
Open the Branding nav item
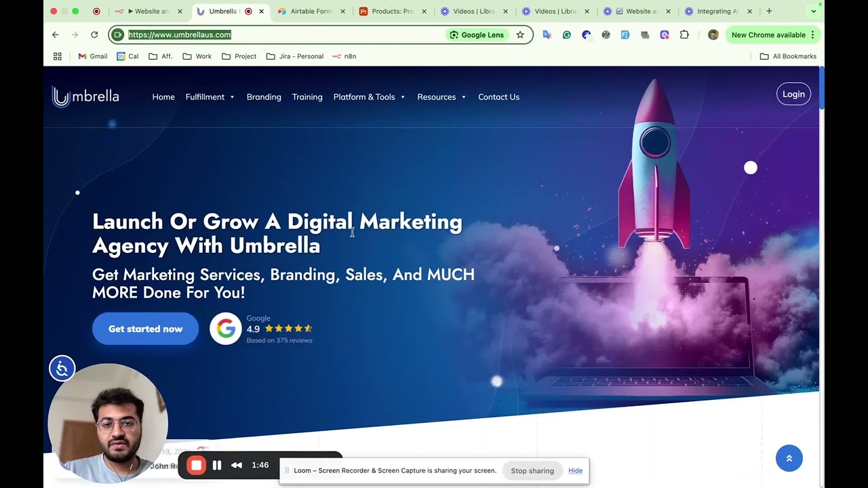(264, 97)
